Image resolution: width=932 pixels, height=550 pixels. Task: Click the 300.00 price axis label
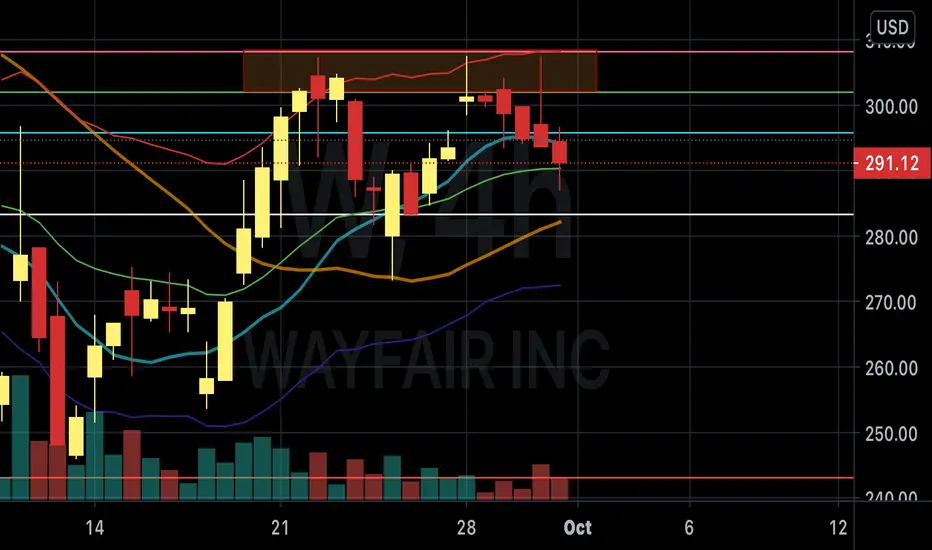[x=891, y=107]
